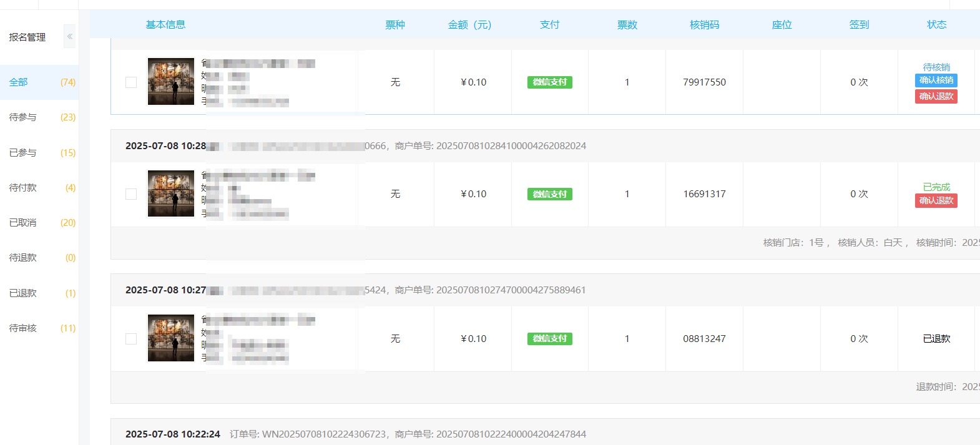Viewport: 980px width, 445px height.
Task: Open thumbnail image of refunded order 08813247
Action: [171, 338]
